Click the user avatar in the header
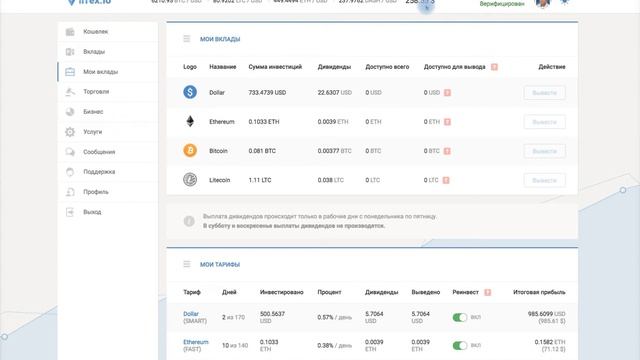640x360 pixels. pos(543,3)
